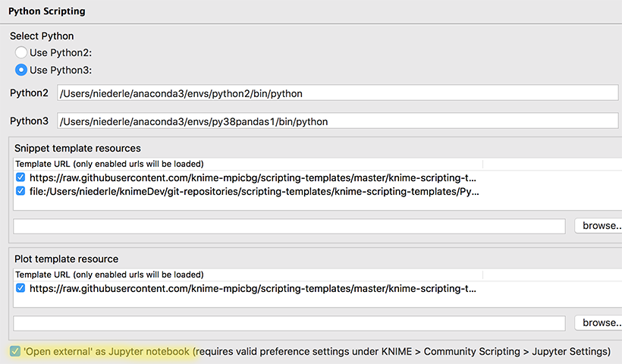Click empty second column header in plot table

click(x=550, y=275)
